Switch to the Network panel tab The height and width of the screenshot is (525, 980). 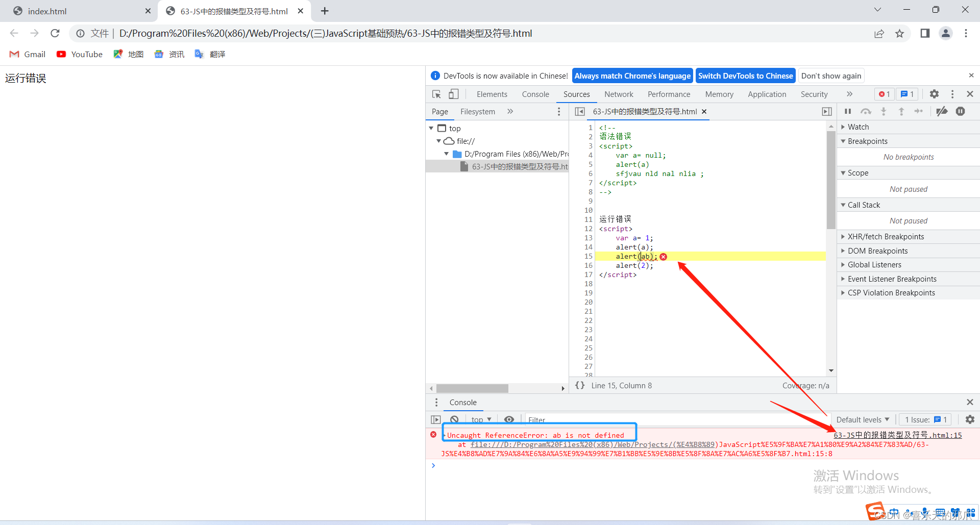point(619,94)
